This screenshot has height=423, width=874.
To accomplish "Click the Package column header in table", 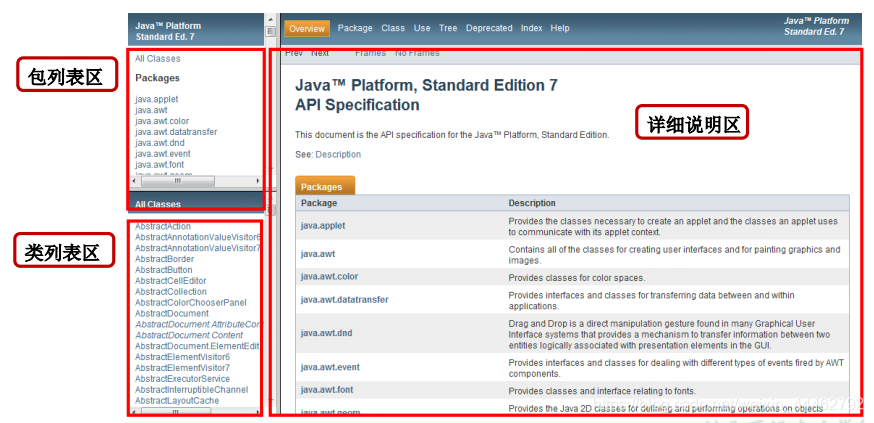I will click(319, 203).
